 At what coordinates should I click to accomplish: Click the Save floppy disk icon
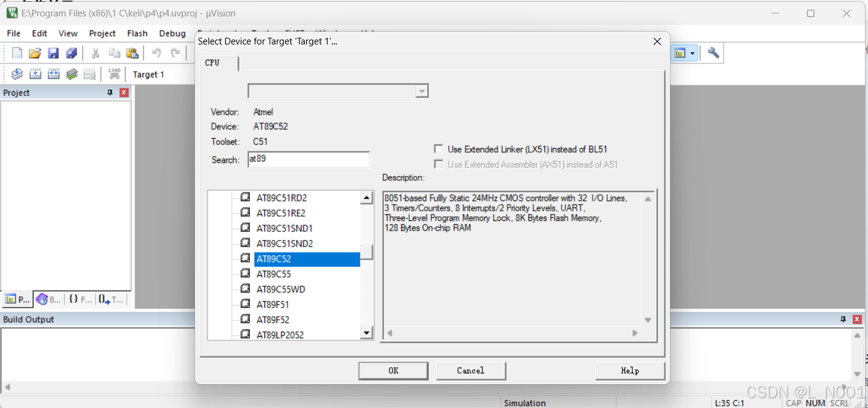pyautogui.click(x=53, y=54)
